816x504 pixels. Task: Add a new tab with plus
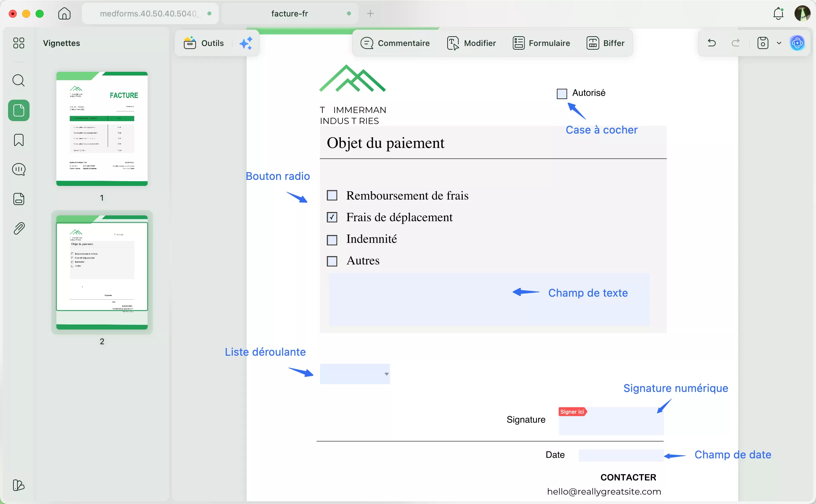click(370, 13)
